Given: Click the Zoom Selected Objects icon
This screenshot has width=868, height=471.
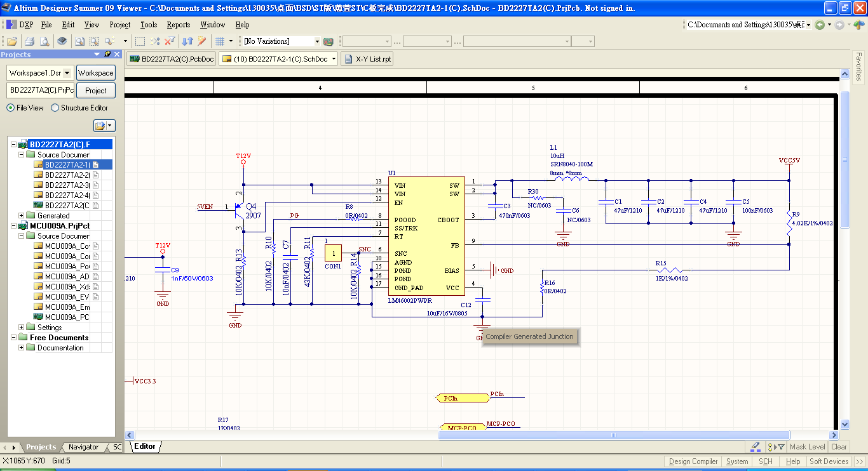Looking at the screenshot, I should pos(109,41).
